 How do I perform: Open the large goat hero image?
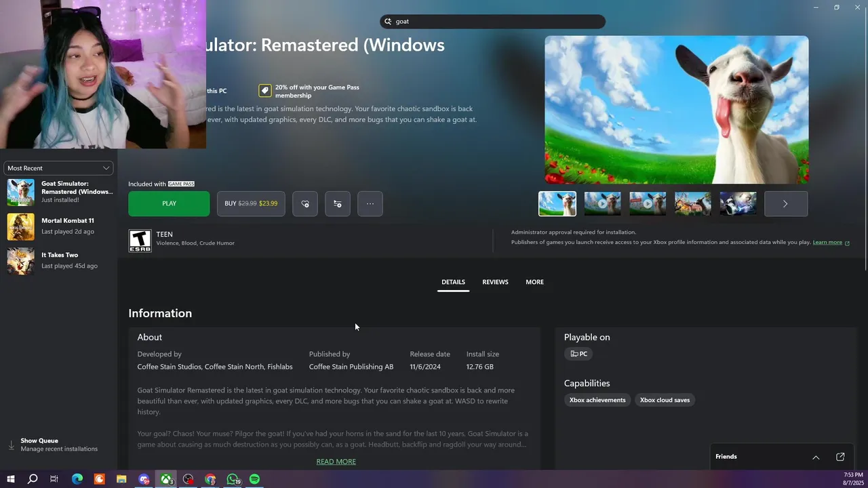[677, 110]
